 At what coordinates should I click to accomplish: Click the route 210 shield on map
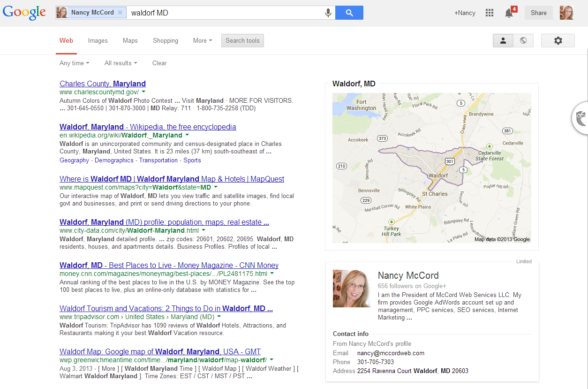pyautogui.click(x=341, y=166)
